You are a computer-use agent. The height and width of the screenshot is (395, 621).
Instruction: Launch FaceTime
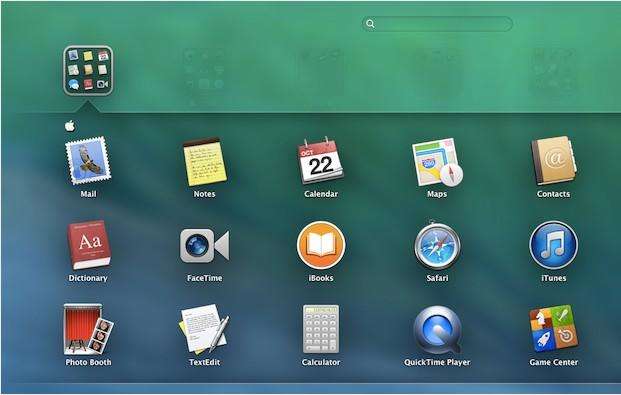pos(204,246)
